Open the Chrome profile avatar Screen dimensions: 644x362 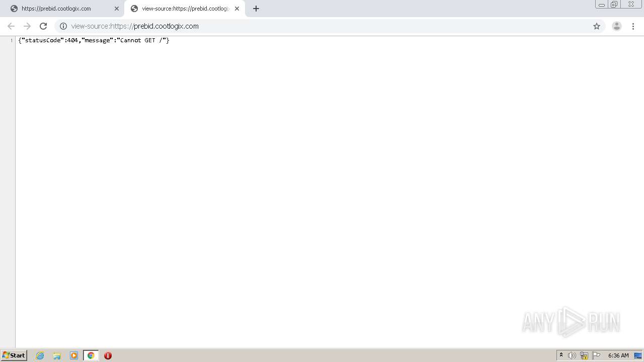617,26
